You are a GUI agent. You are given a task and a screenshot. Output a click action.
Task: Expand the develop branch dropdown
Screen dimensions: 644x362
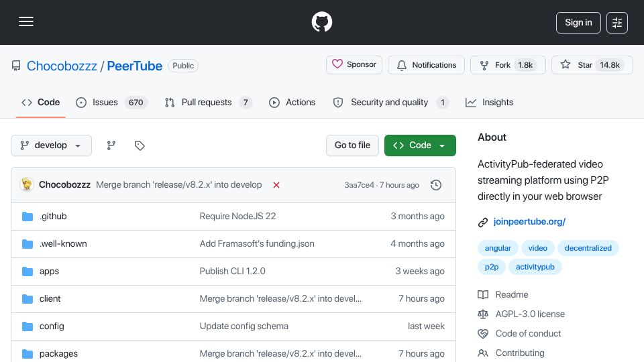click(52, 145)
